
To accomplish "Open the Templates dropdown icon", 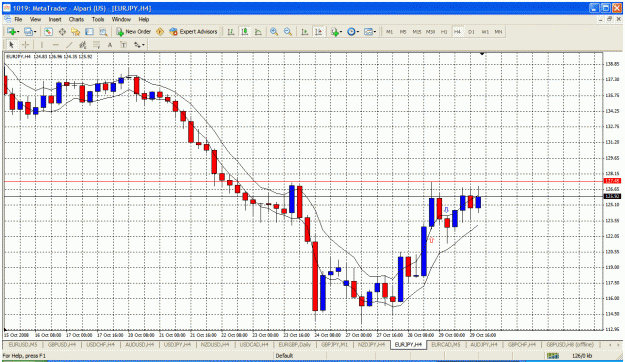I will pyautogui.click(x=369, y=31).
